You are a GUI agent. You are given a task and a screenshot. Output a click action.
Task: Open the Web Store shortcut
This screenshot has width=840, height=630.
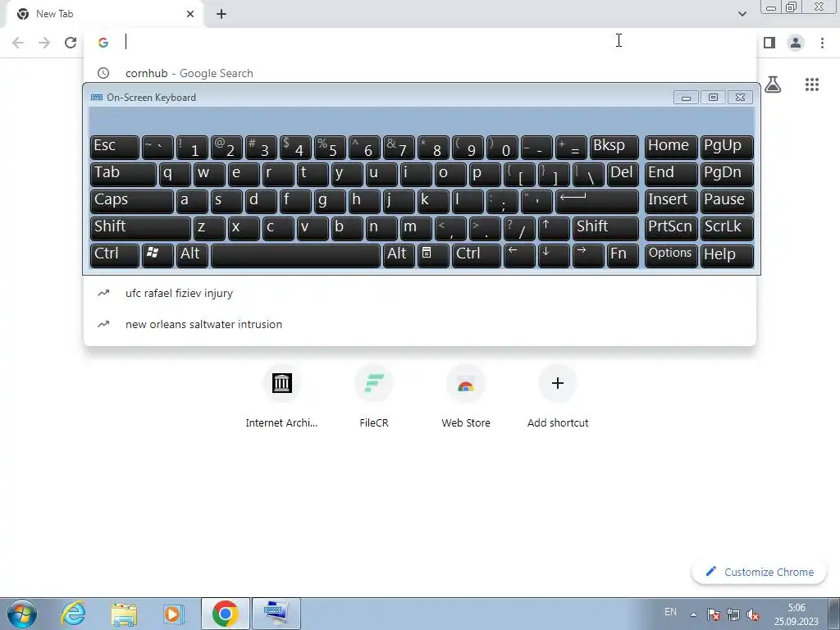click(x=466, y=396)
